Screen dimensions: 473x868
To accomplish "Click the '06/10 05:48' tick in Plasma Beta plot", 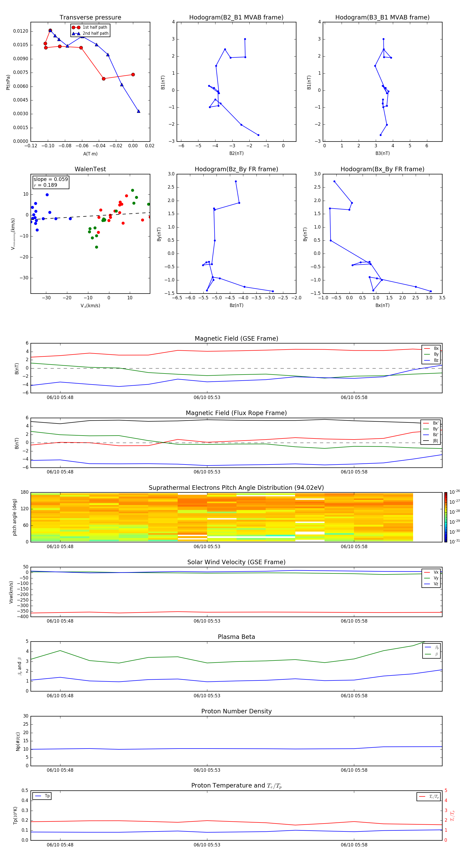I will (60, 696).
